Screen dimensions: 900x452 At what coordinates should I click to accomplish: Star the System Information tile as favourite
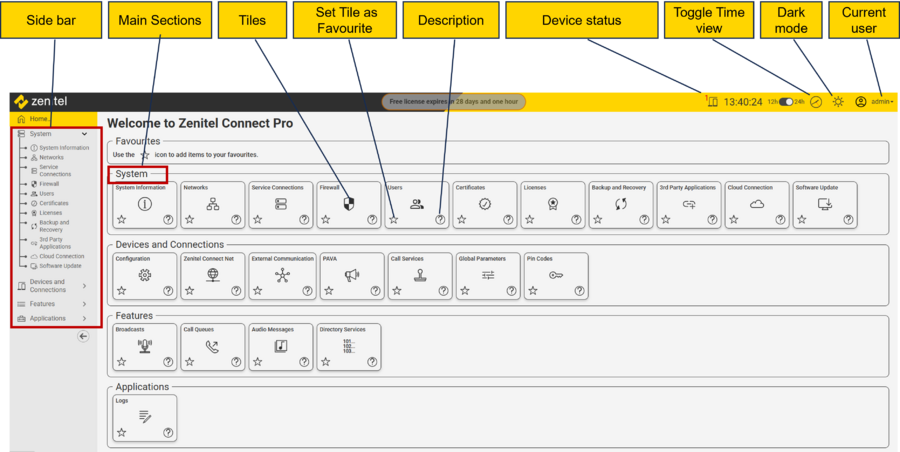coord(122,219)
